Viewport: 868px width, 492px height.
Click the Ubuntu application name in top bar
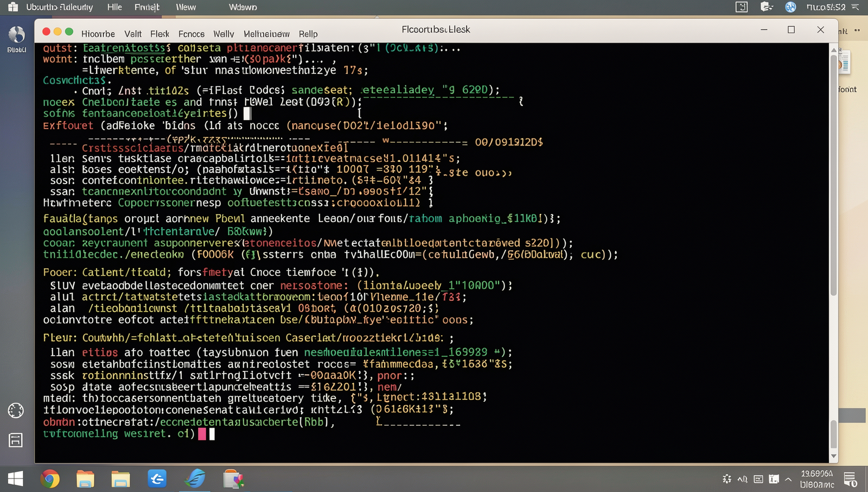[x=60, y=7]
